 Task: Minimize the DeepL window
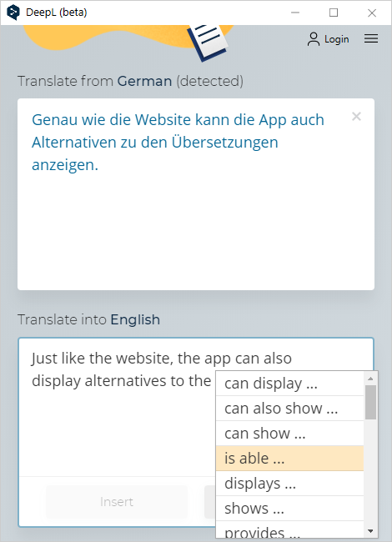pyautogui.click(x=295, y=13)
